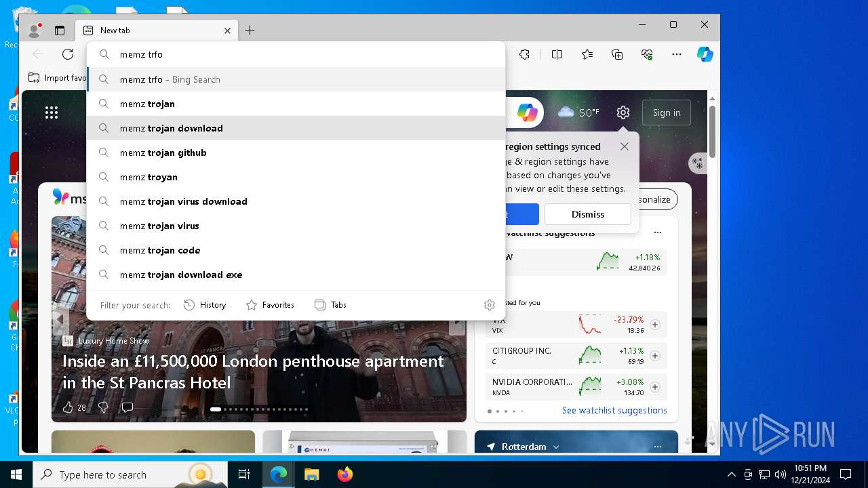The image size is (868, 488).
Task: Click the address bar with 'memz trfo'
Action: point(296,54)
